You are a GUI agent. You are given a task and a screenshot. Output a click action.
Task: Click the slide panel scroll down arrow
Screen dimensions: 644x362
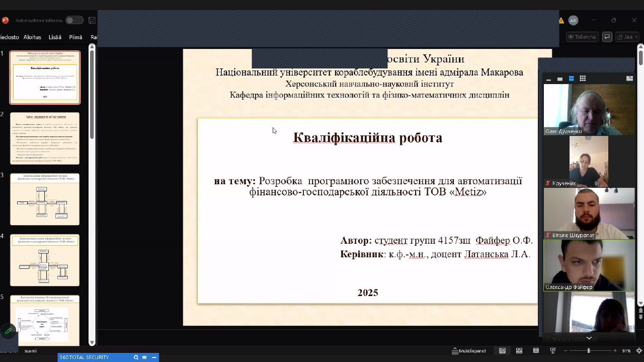[x=92, y=343]
